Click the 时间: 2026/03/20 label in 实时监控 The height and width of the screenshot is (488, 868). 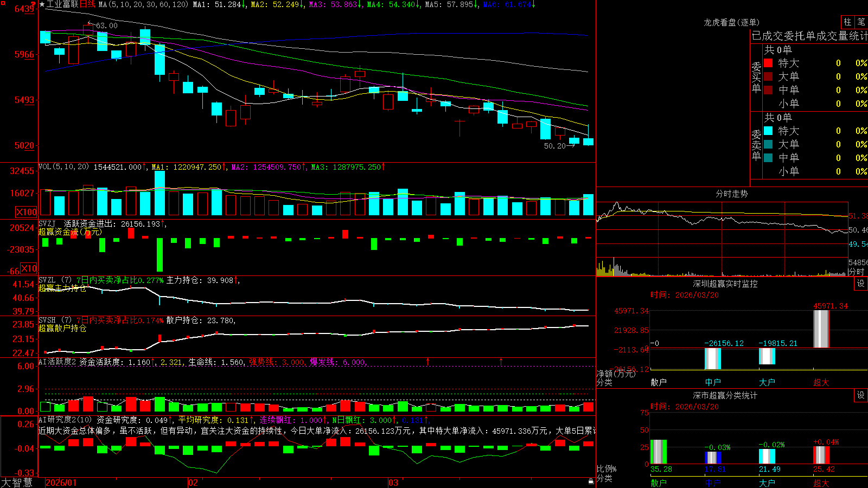coord(685,296)
